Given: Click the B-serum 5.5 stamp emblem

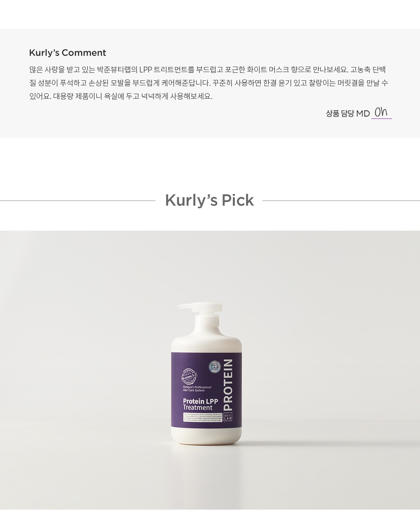Looking at the screenshot, I should pyautogui.click(x=189, y=377).
